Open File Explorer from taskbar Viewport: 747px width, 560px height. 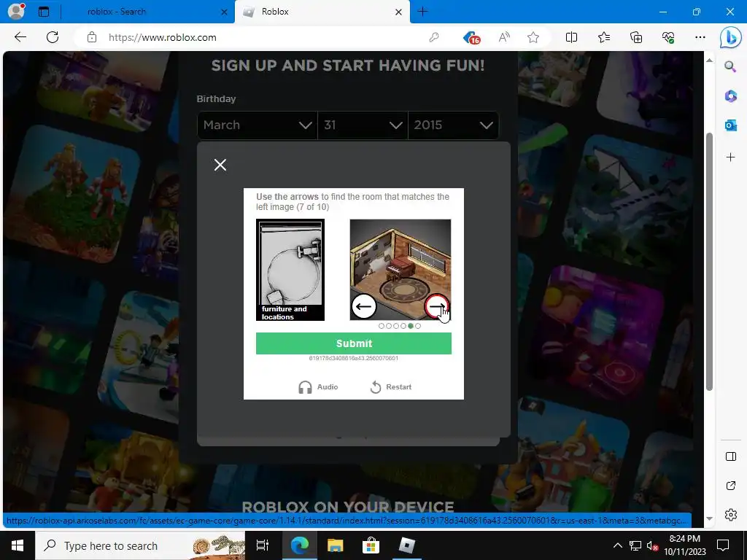335,545
